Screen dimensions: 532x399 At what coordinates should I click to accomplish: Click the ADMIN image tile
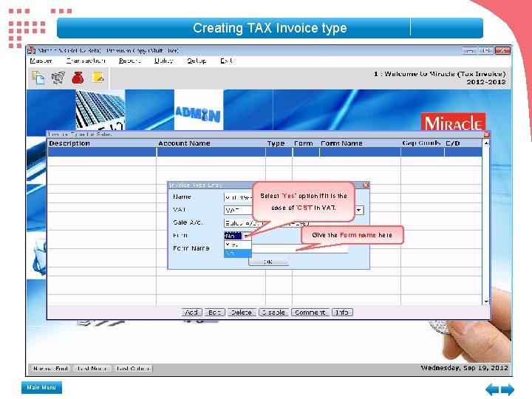click(x=199, y=109)
